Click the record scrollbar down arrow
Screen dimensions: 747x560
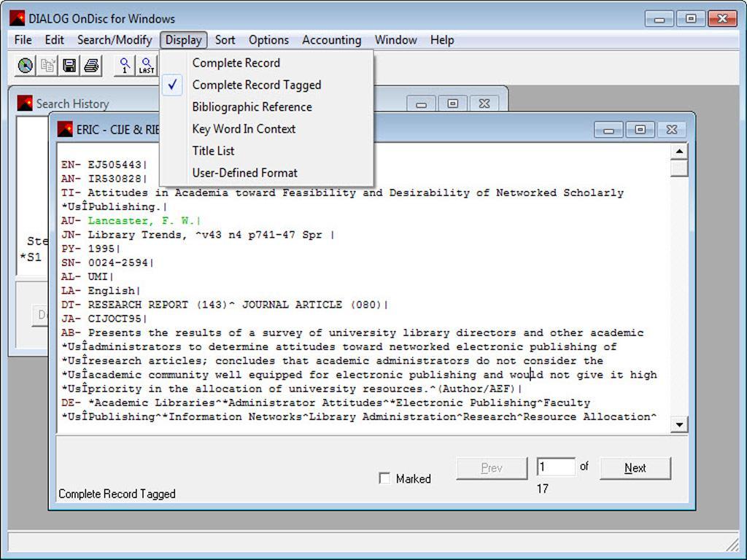click(679, 424)
